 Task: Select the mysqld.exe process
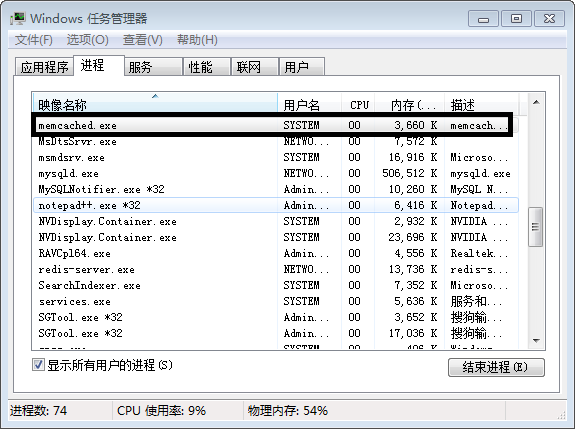(275, 173)
